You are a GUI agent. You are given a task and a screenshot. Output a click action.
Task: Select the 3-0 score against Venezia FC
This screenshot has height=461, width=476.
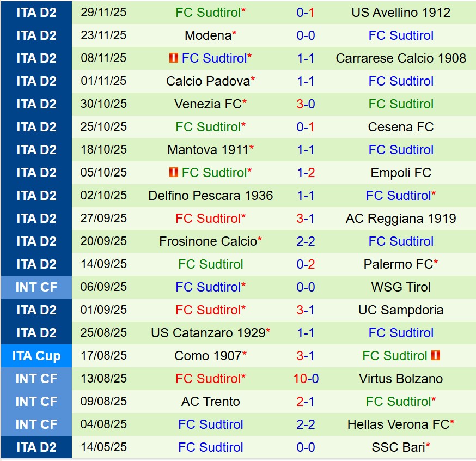pyautogui.click(x=306, y=104)
